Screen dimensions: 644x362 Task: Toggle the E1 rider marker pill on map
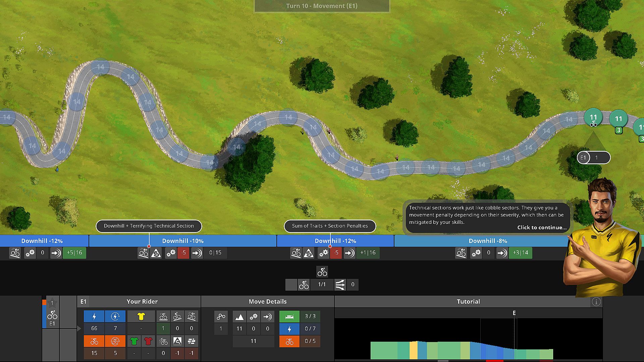(593, 158)
